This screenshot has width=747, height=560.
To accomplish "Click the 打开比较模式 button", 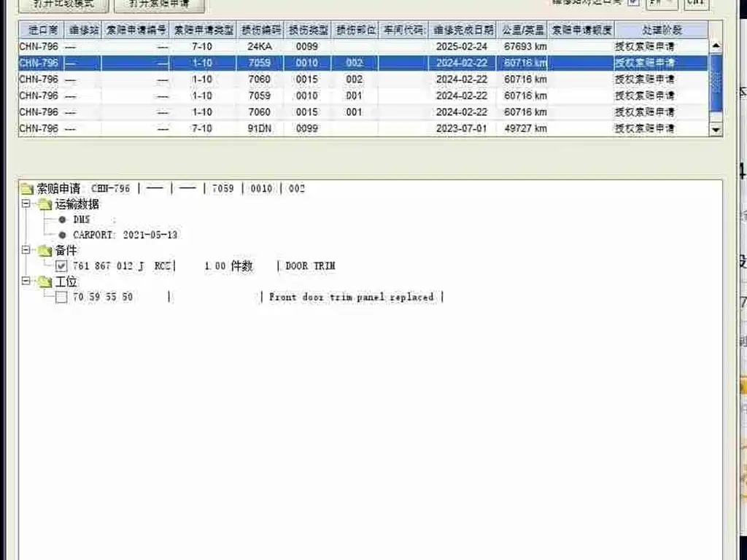I will pyautogui.click(x=64, y=5).
